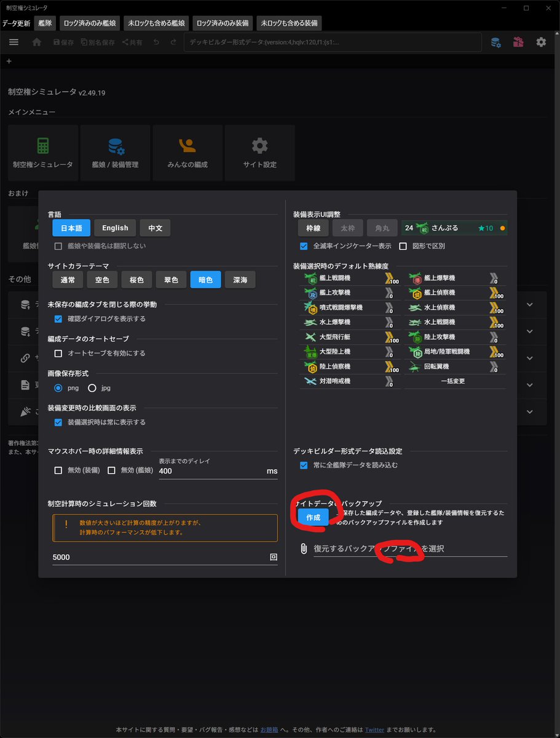Open the hamburger menu icon
This screenshot has height=738, width=560.
[14, 42]
